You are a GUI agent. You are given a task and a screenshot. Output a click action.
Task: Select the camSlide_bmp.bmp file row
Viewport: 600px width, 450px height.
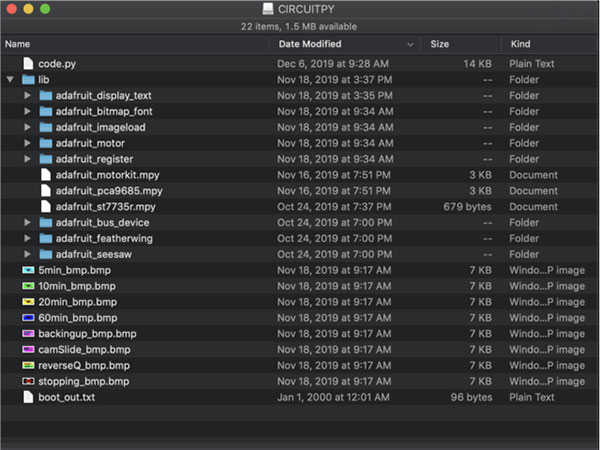tap(84, 350)
